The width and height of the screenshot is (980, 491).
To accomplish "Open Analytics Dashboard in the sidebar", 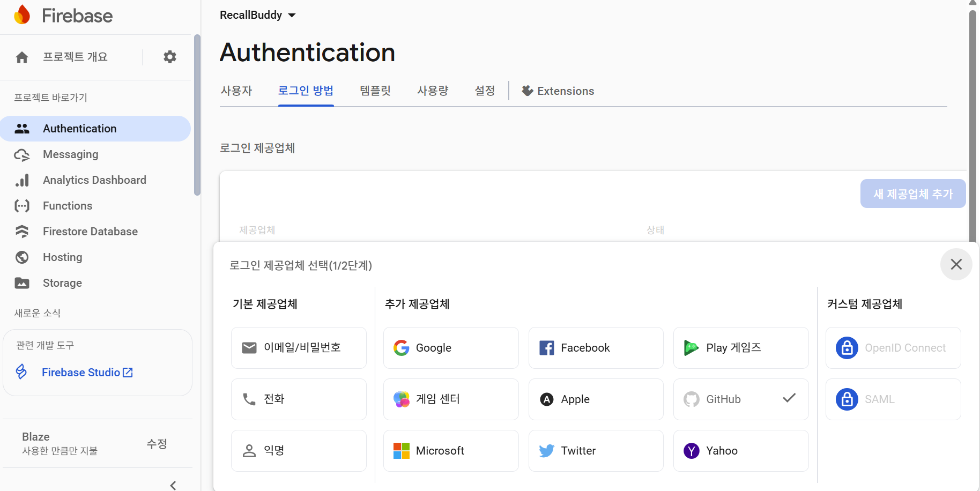I will (x=95, y=180).
